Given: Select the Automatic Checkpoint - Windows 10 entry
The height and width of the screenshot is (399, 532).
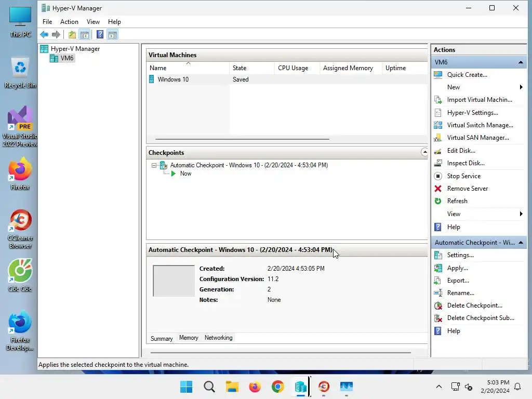Looking at the screenshot, I should tap(249, 165).
